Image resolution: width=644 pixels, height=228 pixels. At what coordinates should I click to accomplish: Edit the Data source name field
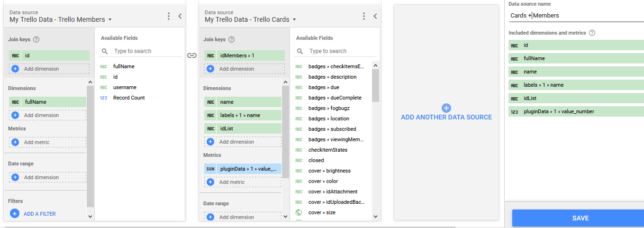click(x=576, y=16)
